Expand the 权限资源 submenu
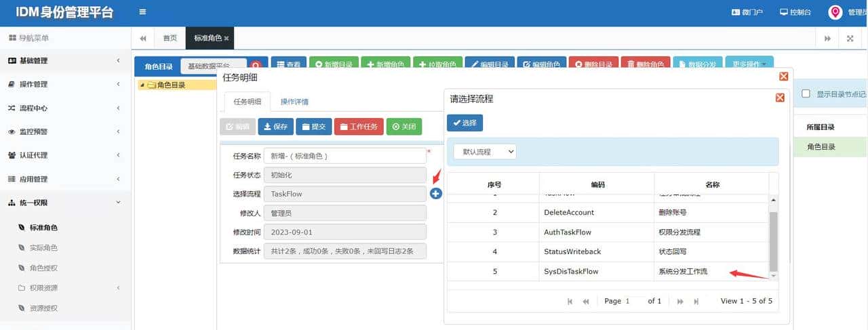868x330 pixels. [66, 288]
